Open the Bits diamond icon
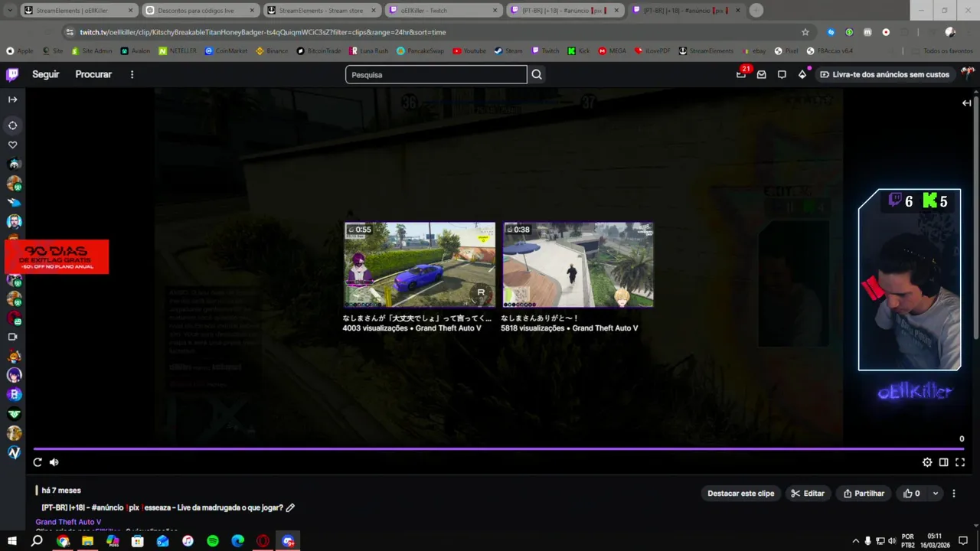 [x=802, y=74]
